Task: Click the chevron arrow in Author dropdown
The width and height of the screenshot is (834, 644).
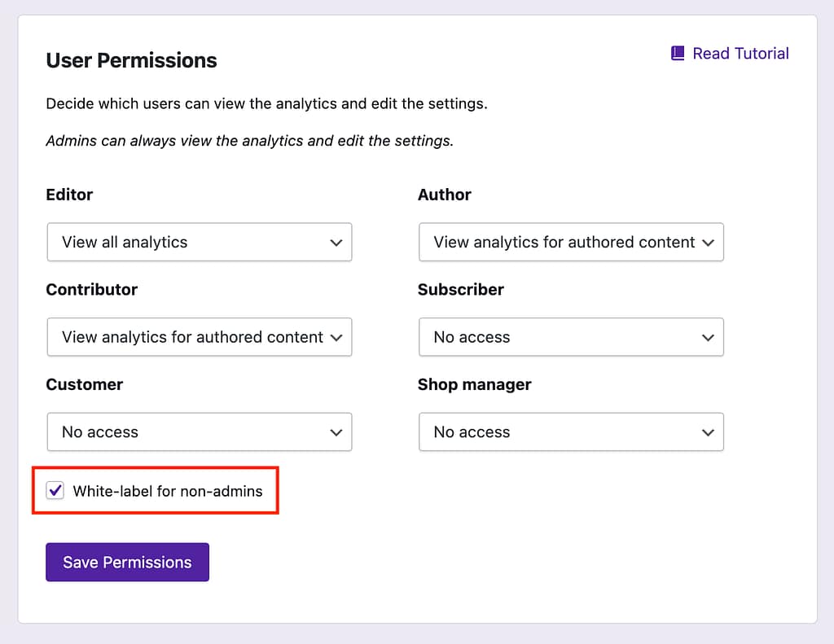Action: [x=708, y=243]
